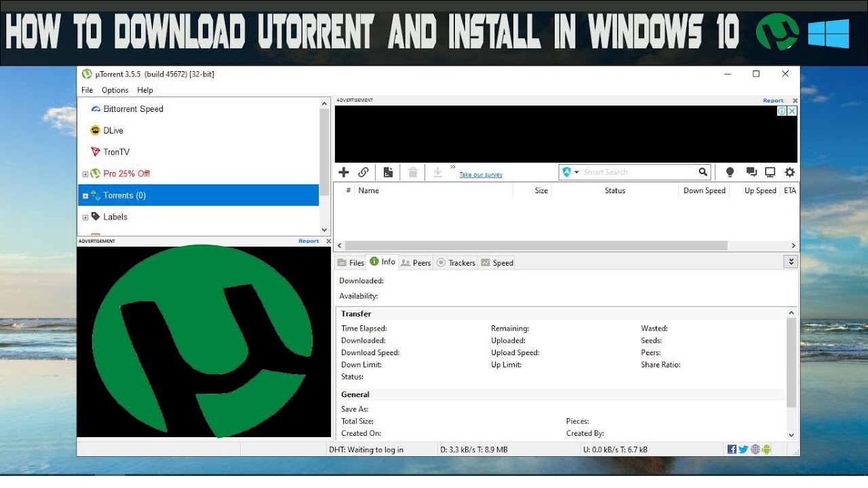Click the Create New Torrent file icon
Image resolution: width=868 pixels, height=488 pixels.
(388, 172)
